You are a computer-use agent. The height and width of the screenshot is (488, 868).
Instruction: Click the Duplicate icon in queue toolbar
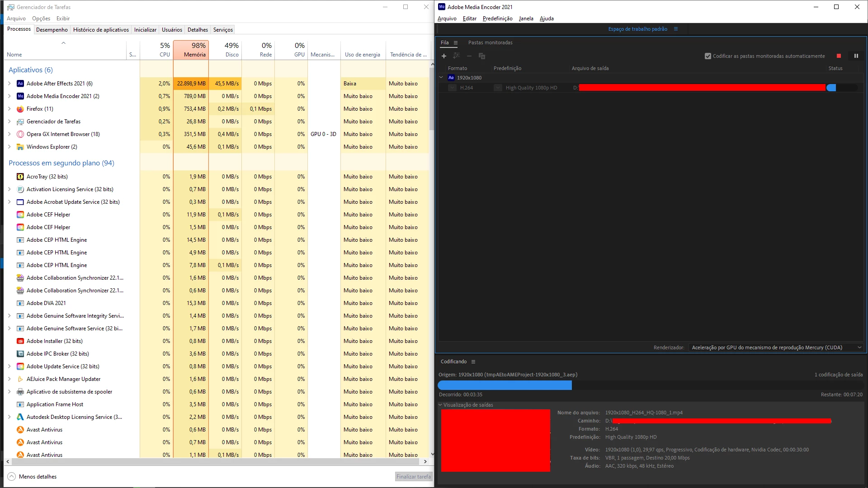coord(482,56)
